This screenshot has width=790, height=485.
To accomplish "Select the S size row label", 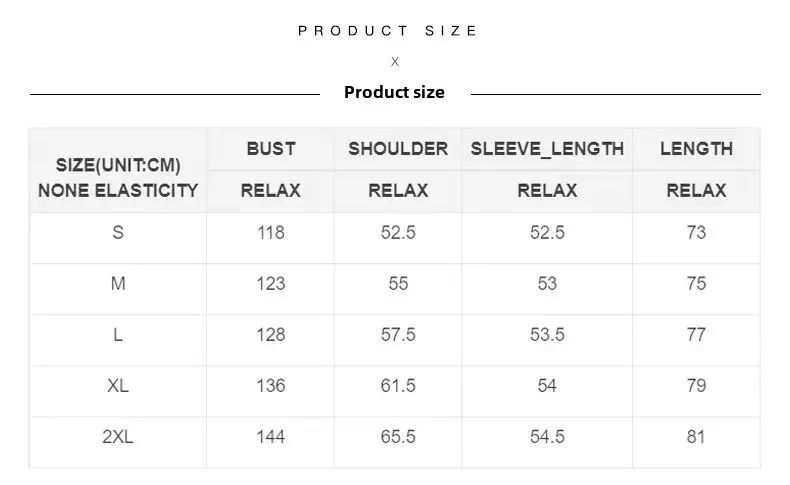I will click(118, 232).
